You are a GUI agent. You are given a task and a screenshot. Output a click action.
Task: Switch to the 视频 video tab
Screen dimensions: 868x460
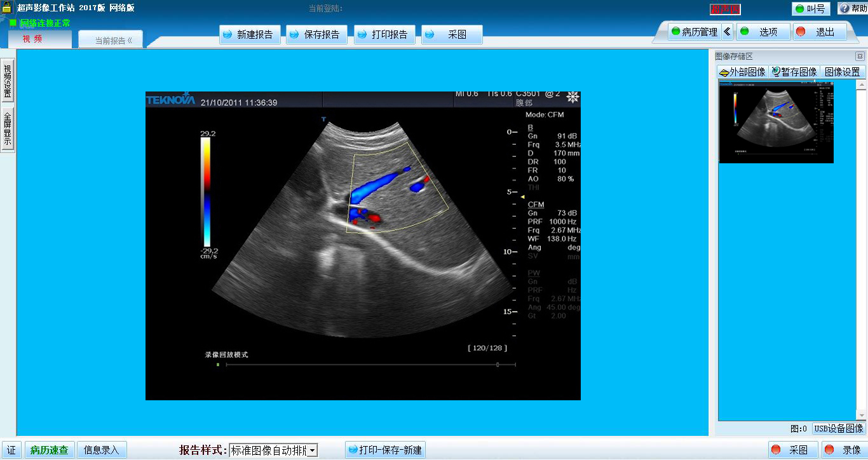[x=40, y=39]
